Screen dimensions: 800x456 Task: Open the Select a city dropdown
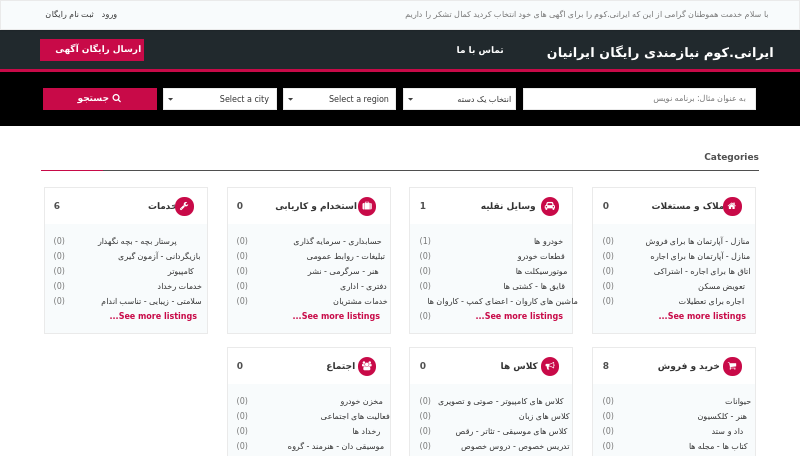220,99
